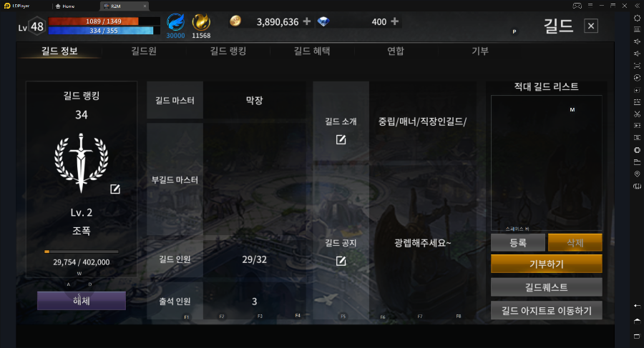Open LDPlayer hamburger menu

click(590, 6)
